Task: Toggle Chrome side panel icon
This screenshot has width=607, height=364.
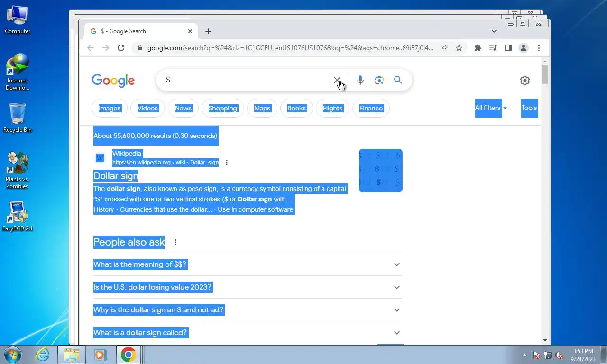Action: click(508, 48)
